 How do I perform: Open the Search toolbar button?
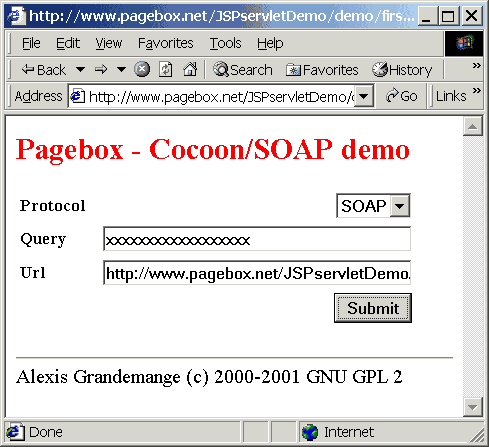point(243,70)
